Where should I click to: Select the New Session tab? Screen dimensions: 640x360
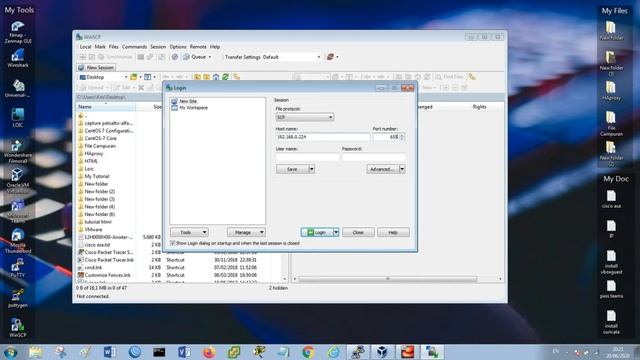[96, 67]
